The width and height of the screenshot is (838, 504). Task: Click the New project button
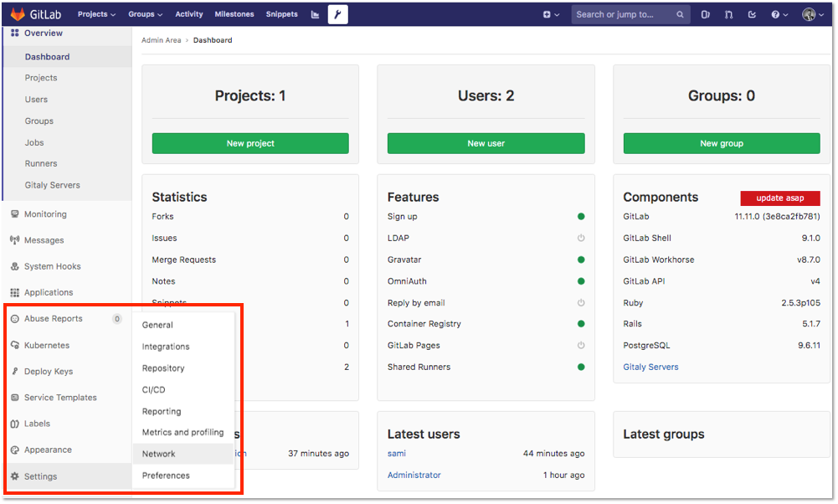click(250, 143)
